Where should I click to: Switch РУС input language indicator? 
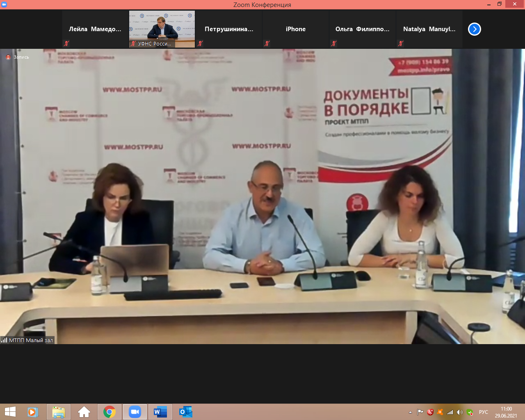pos(484,412)
